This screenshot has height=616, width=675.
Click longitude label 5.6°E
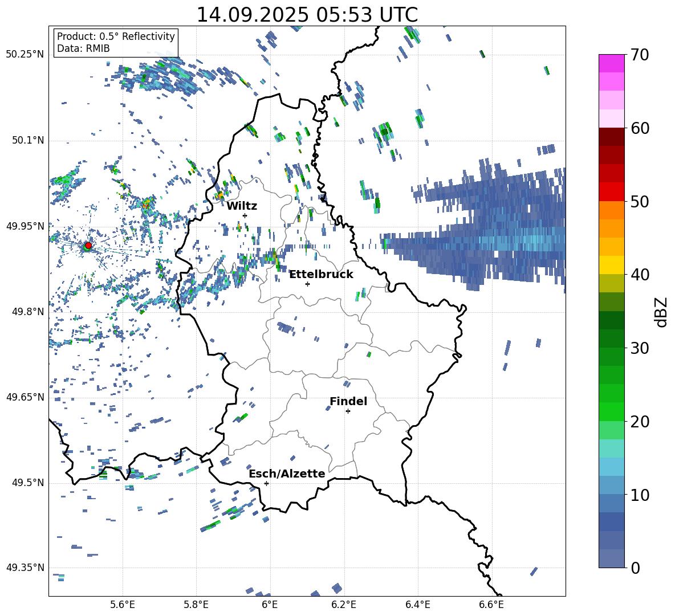(x=123, y=605)
